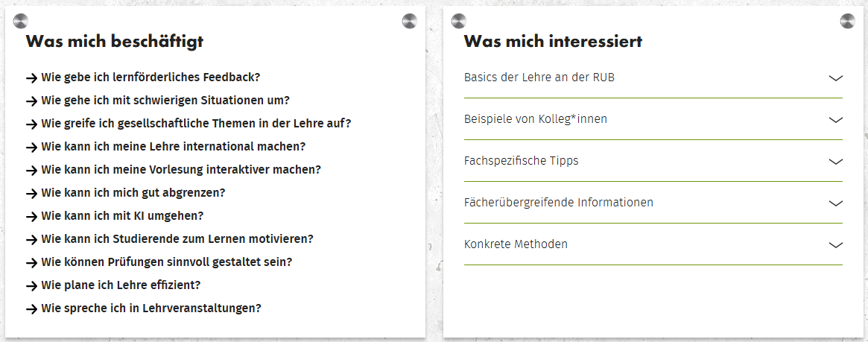Click the Konkrete Methoden chevron arrow
Screen dimensions: 868x342
click(835, 244)
